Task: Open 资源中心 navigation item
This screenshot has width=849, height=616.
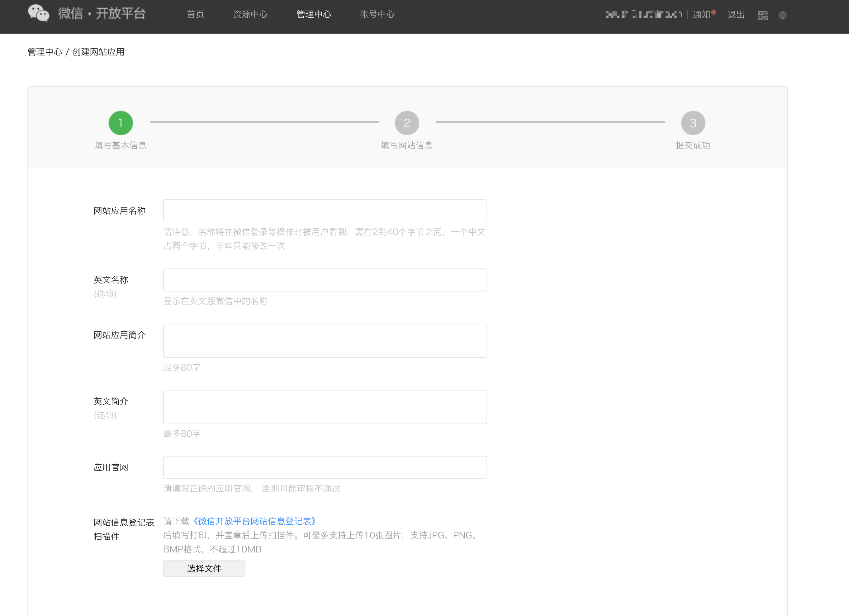Action: 250,14
